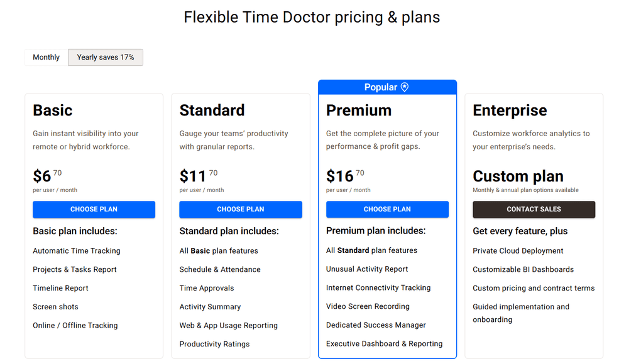The width and height of the screenshot is (641, 364).
Task: Click the Popular banner on Premium
Action: point(387,87)
